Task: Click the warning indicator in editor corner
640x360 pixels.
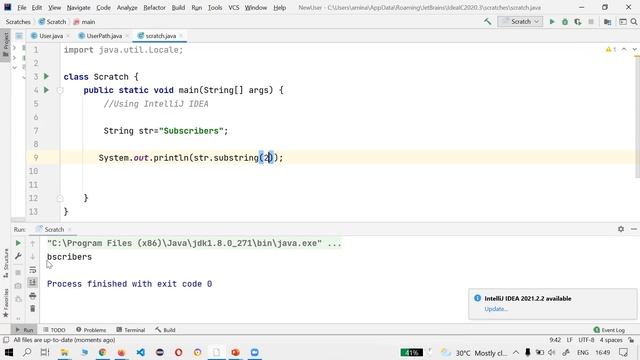Action: coord(611,49)
